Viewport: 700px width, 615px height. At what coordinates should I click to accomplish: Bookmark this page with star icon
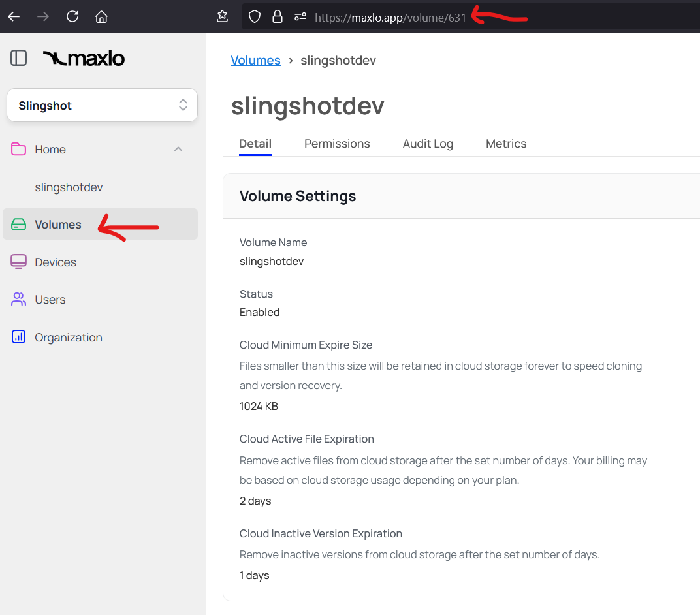click(x=222, y=16)
